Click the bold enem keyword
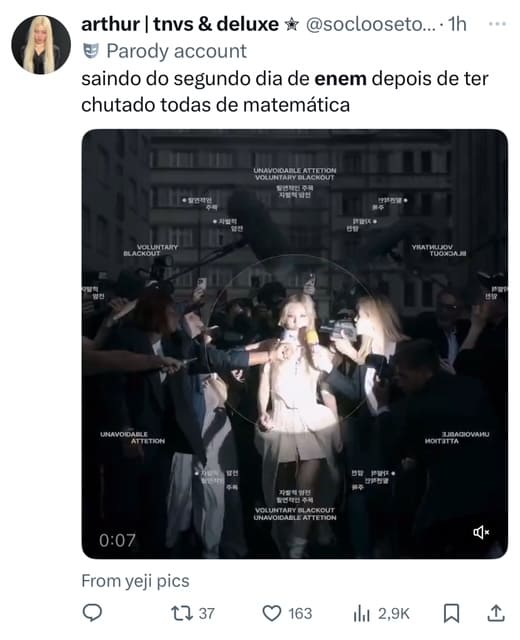 340,79
